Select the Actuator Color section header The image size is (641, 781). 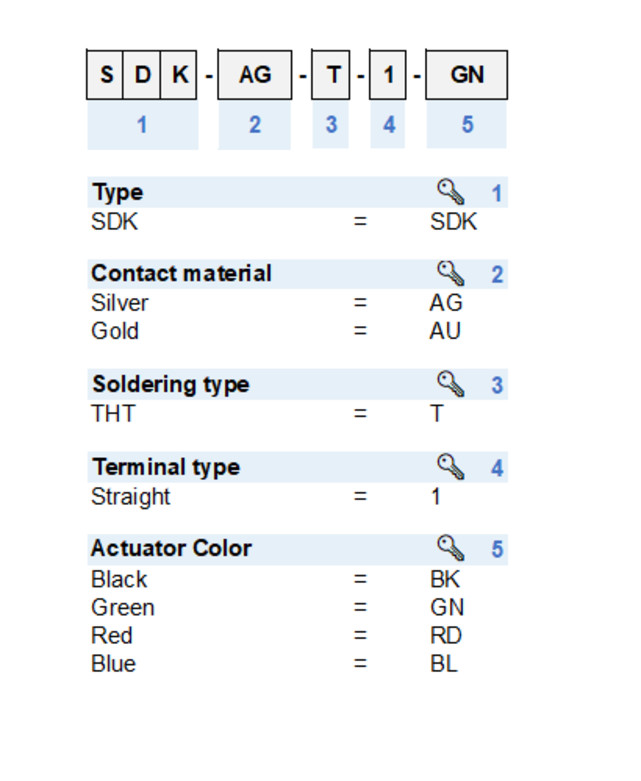(171, 548)
